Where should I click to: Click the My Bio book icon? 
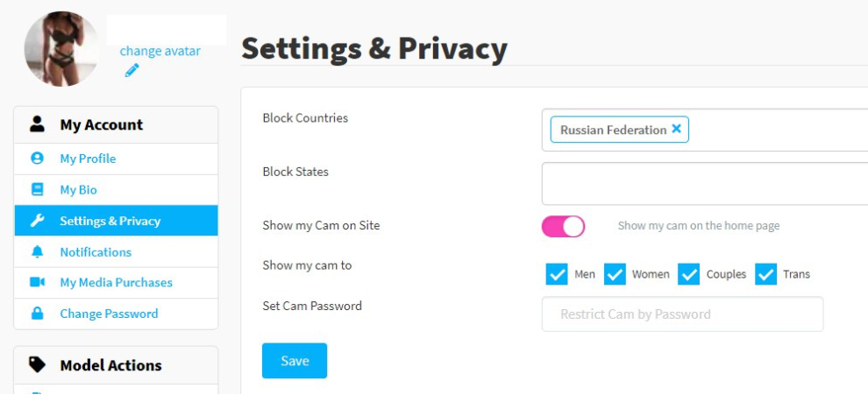(37, 190)
